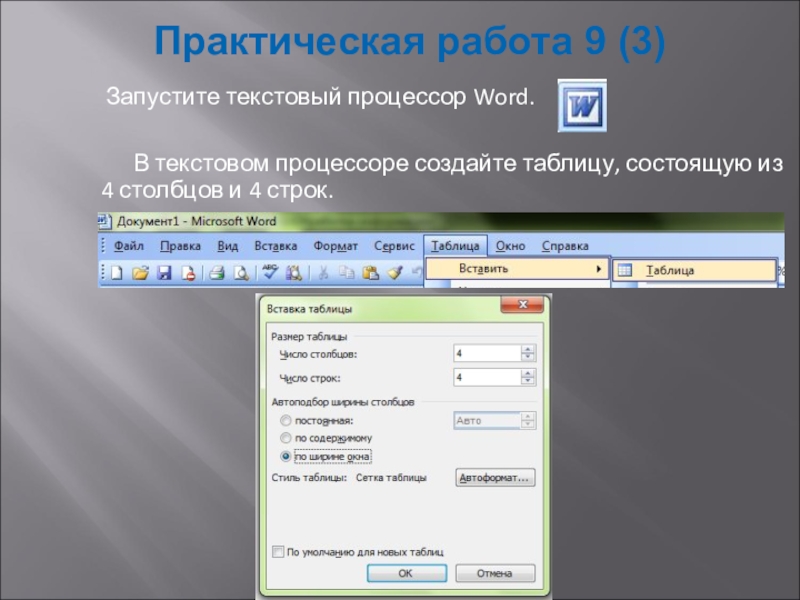Open the Вид menu
Screen dimensions: 800x600
[x=228, y=246]
